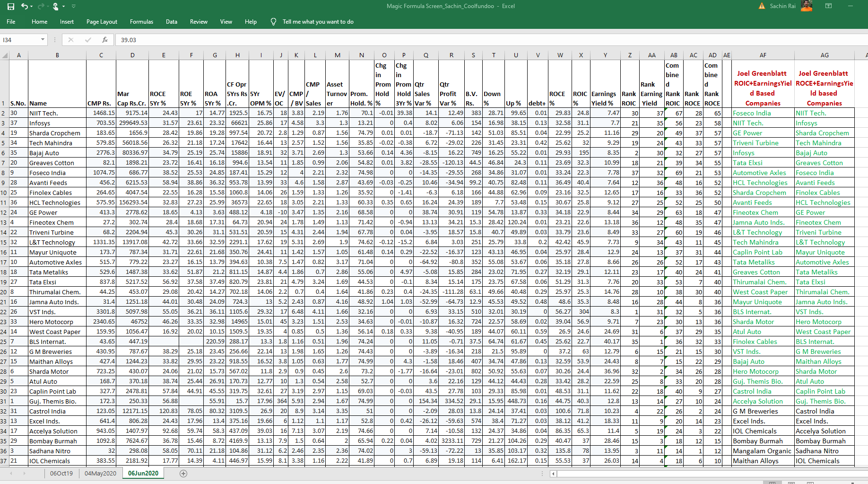Click the 'Tech Mahindra' cell in Name column

click(x=57, y=143)
